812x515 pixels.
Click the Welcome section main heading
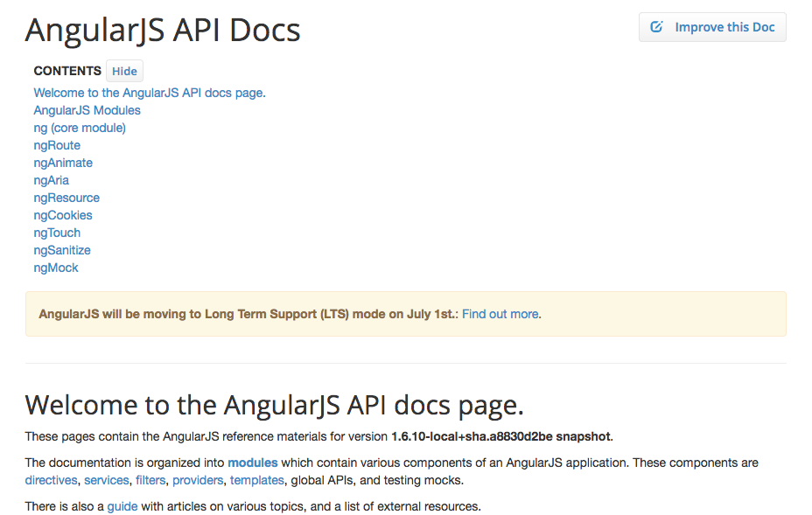point(275,405)
